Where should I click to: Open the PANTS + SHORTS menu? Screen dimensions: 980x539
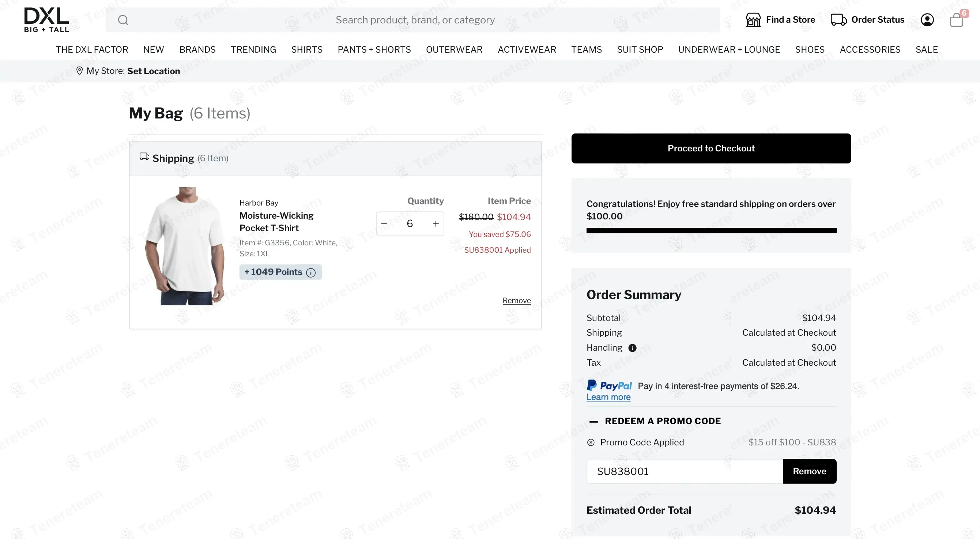(374, 49)
